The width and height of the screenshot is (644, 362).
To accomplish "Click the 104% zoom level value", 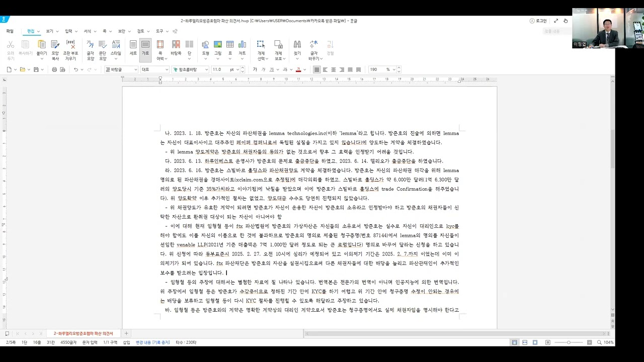I will pyautogui.click(x=608, y=342).
